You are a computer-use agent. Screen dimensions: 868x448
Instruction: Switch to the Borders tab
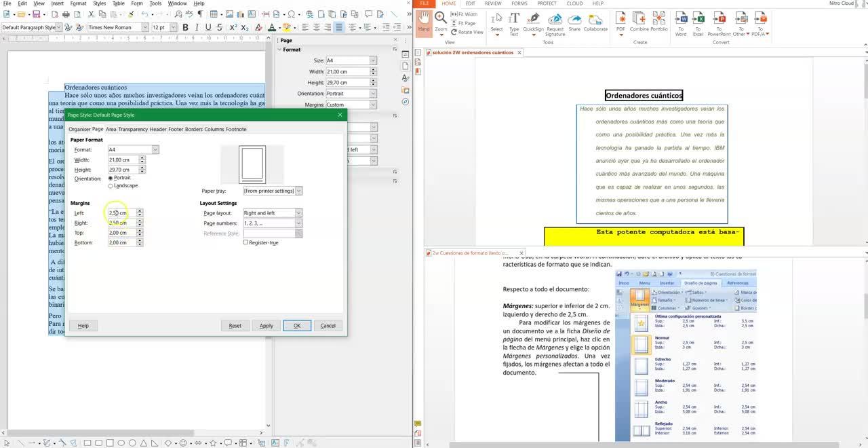[193, 129]
